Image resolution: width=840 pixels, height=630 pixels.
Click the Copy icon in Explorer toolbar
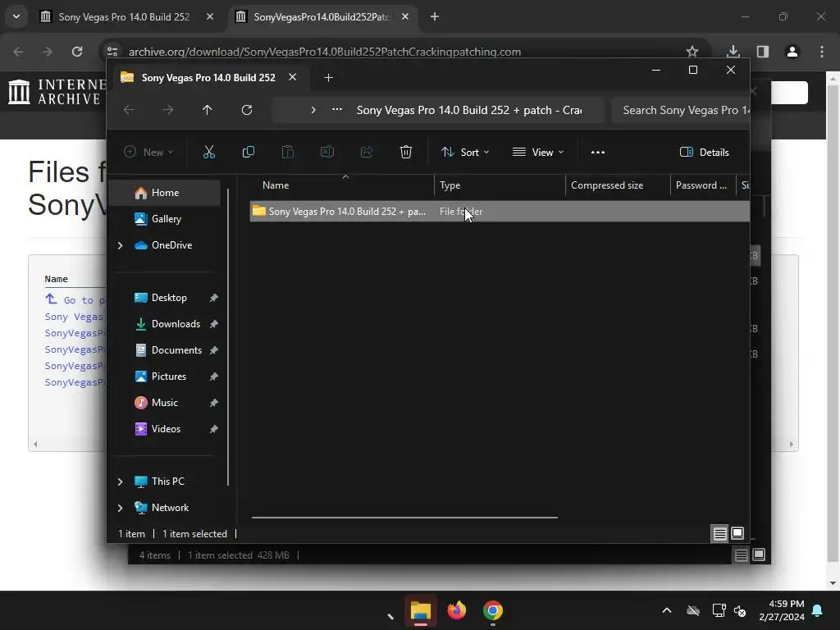tap(248, 152)
